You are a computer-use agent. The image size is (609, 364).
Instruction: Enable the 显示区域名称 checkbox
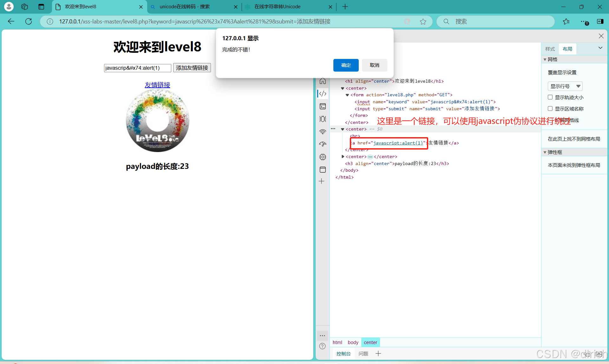550,109
